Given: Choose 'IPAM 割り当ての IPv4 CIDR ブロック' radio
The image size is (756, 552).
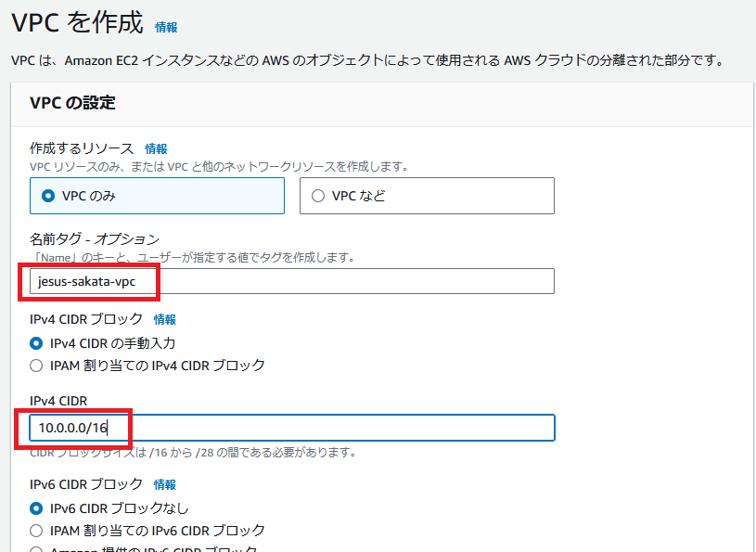Looking at the screenshot, I should tap(36, 366).
